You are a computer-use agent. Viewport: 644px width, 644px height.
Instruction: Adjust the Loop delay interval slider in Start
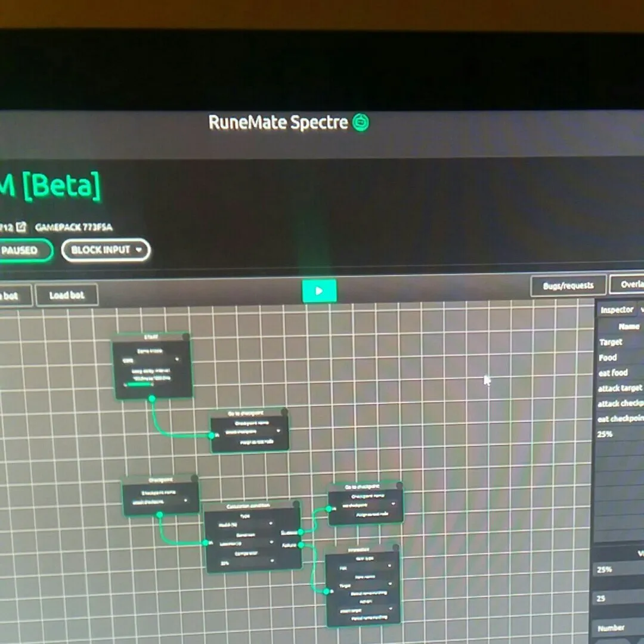(x=139, y=385)
